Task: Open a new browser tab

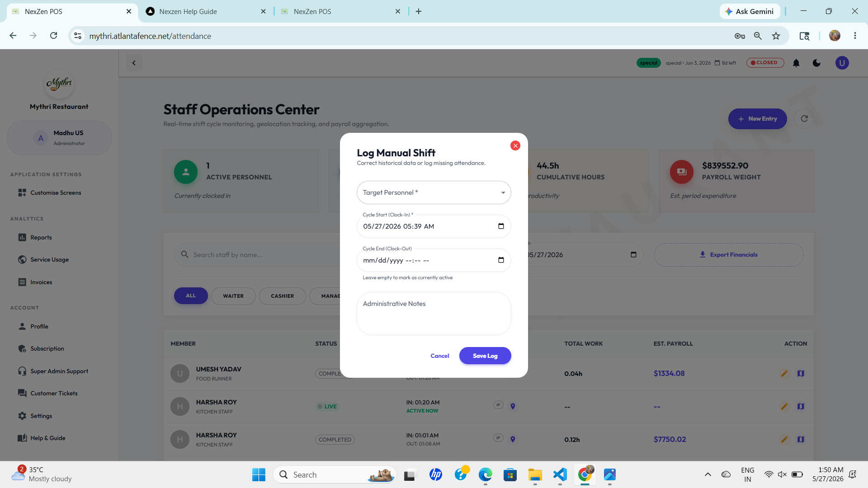Action: click(419, 11)
